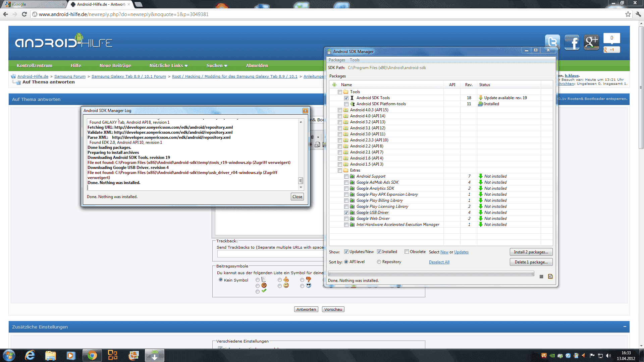Open Windows Media Player from taskbar
This screenshot has height=362, width=644.
[71, 355]
